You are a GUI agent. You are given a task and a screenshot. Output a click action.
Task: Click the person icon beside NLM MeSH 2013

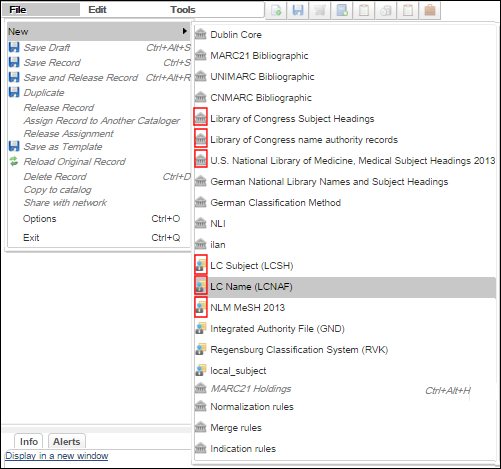point(201,307)
